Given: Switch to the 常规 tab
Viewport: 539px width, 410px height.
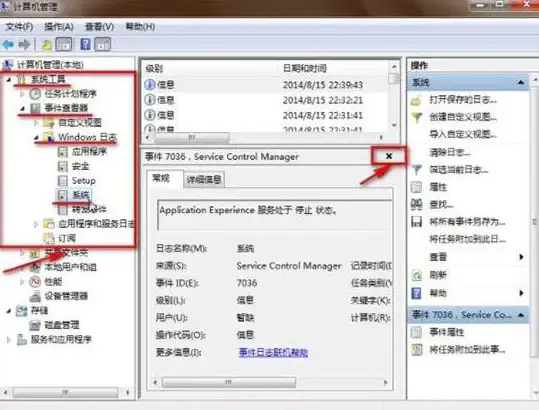Looking at the screenshot, I should point(161,178).
